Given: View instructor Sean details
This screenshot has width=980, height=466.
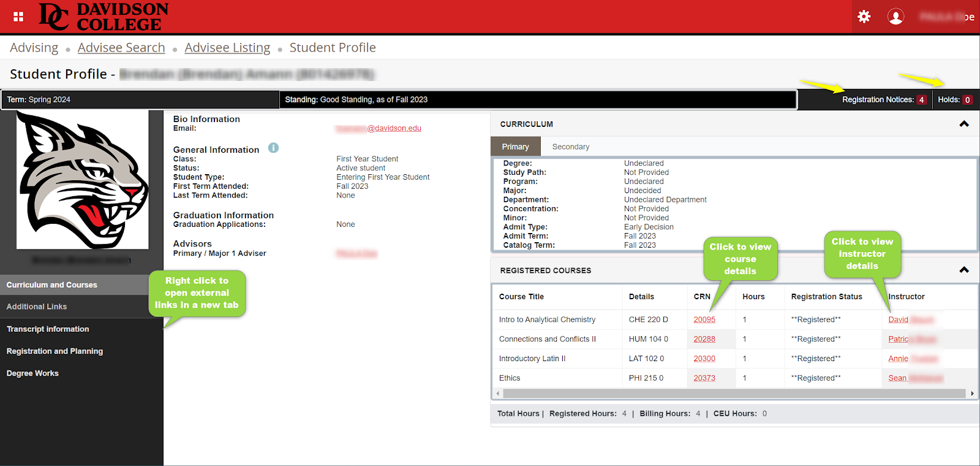Looking at the screenshot, I should coord(916,378).
